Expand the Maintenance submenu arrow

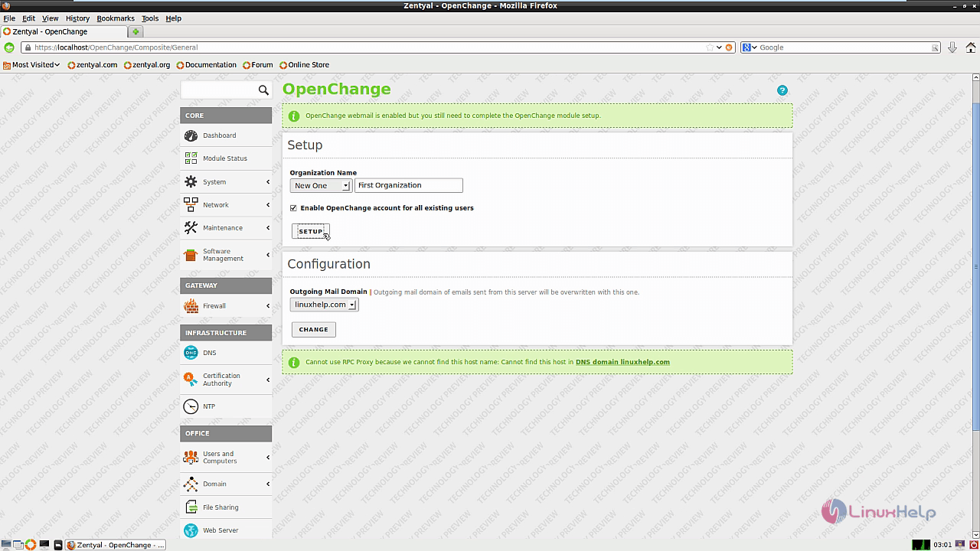[x=268, y=228]
